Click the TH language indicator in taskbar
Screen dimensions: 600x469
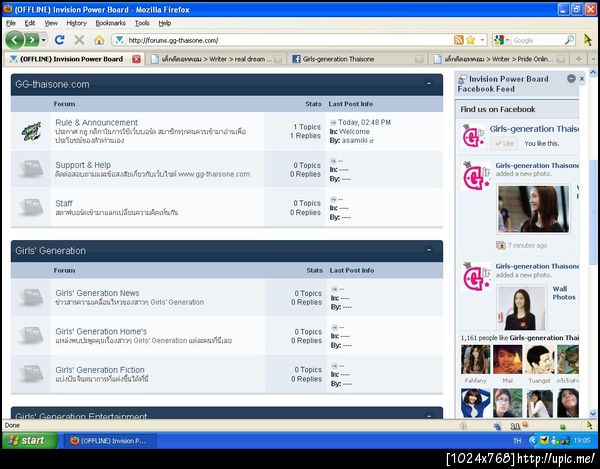[517, 441]
